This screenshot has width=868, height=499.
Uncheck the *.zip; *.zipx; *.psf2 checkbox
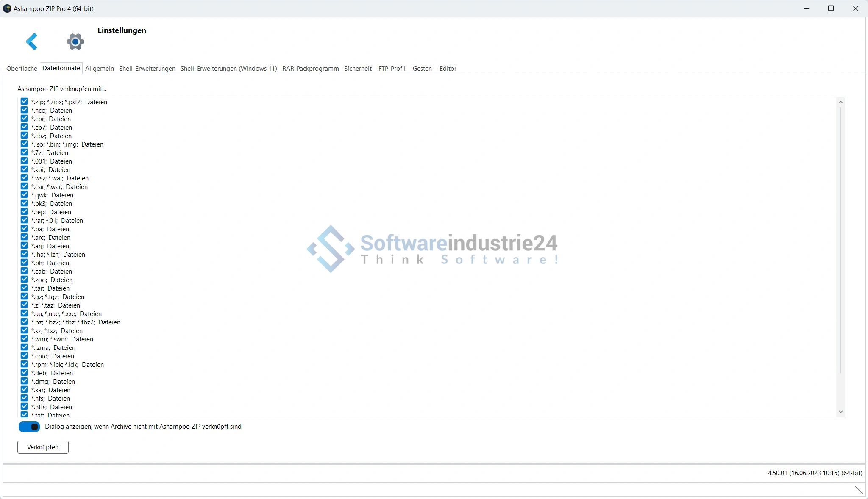(x=24, y=102)
